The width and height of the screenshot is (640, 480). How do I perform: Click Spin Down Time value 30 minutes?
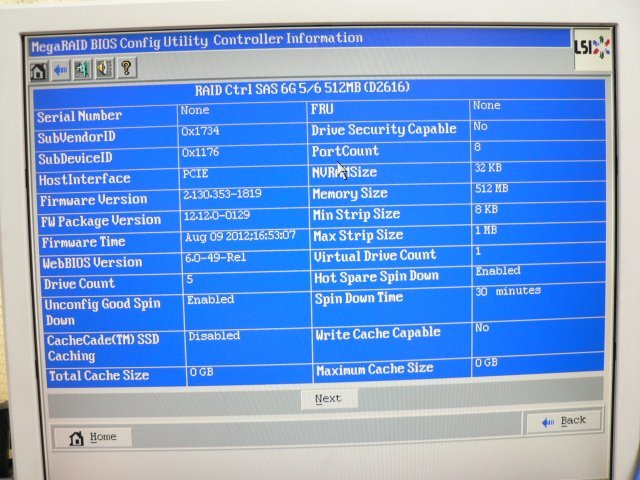(x=508, y=291)
